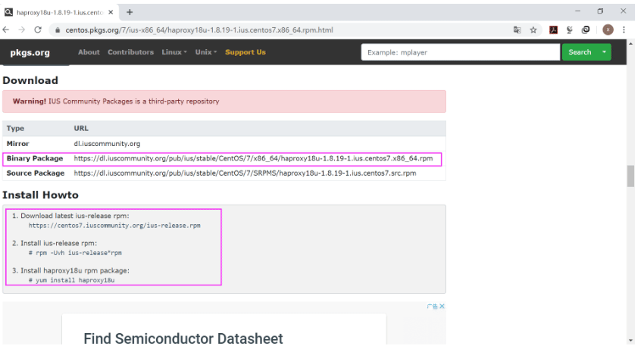
Task: Open a new browser tab
Action: [130, 12]
